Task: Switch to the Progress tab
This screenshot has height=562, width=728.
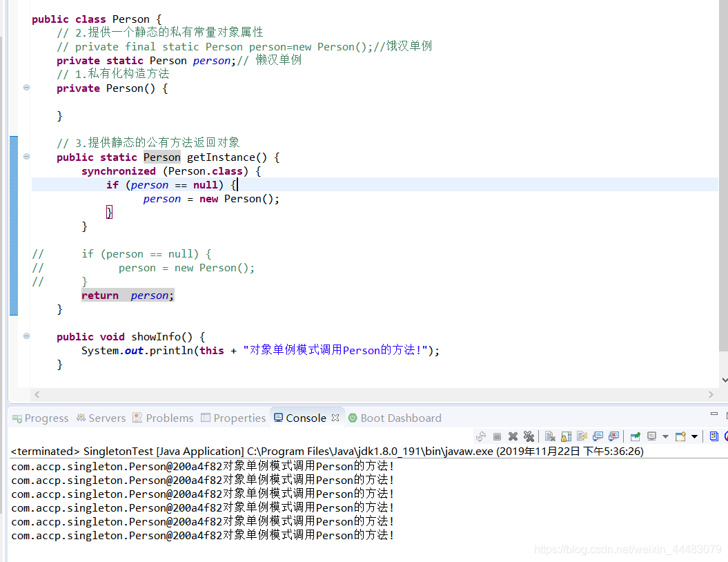Action: click(41, 418)
